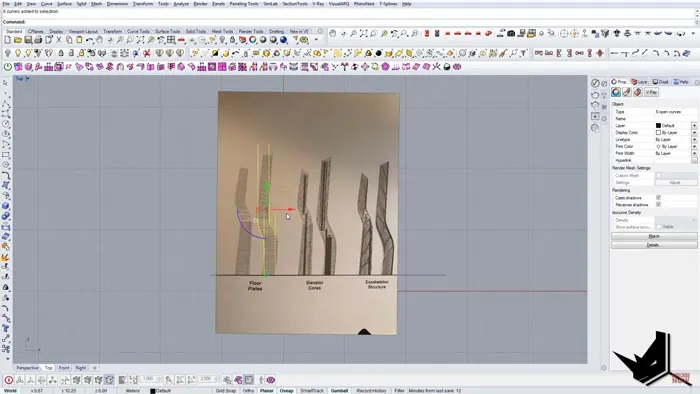Open the Top viewport title dropdown arrow

[28, 79]
